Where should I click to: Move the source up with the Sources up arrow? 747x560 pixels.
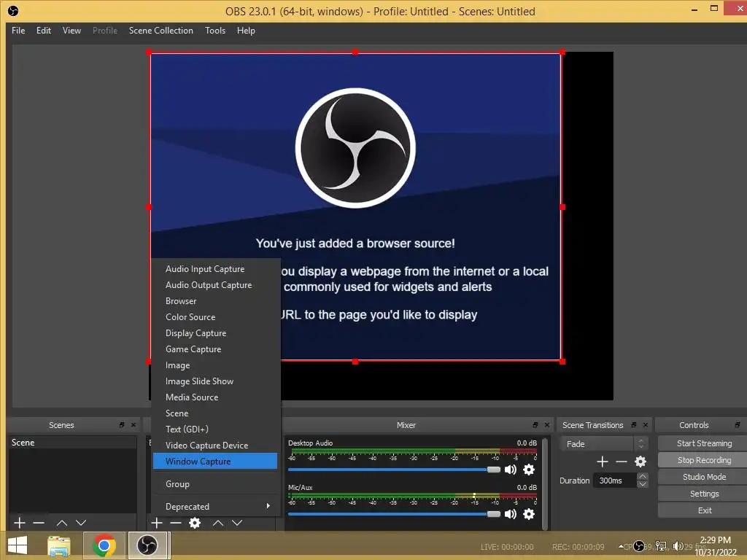(218, 523)
